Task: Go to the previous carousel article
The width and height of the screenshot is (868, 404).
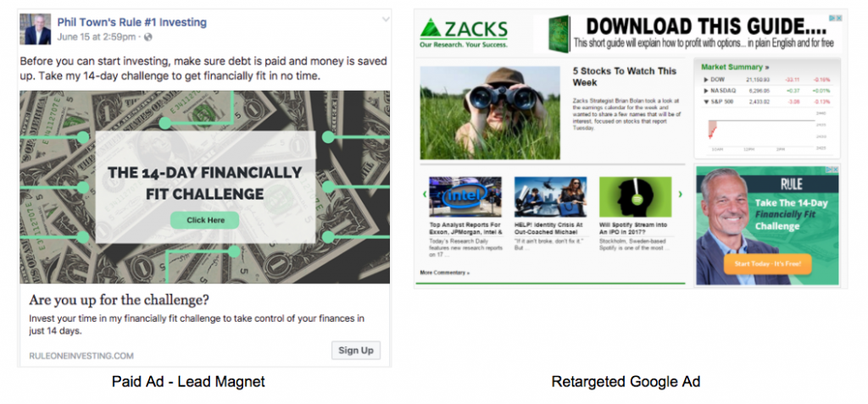Action: pyautogui.click(x=425, y=194)
